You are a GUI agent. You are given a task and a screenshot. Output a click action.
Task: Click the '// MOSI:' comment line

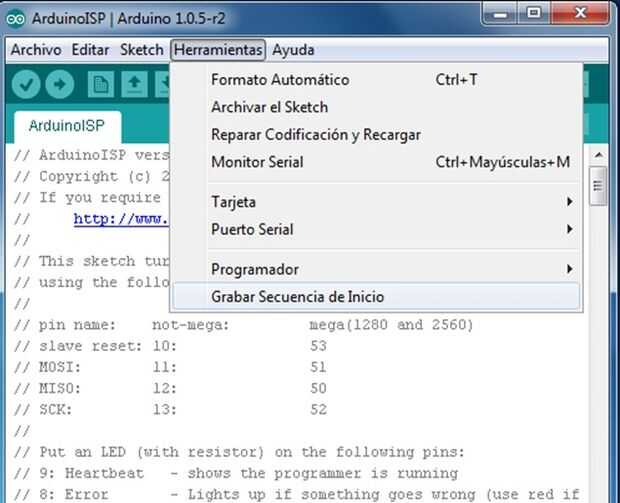click(x=170, y=367)
